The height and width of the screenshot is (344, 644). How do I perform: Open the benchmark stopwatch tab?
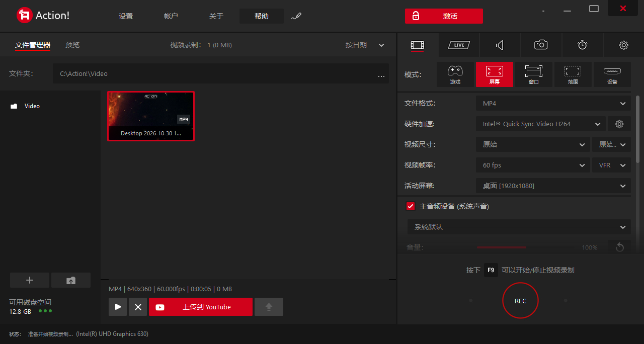point(582,45)
